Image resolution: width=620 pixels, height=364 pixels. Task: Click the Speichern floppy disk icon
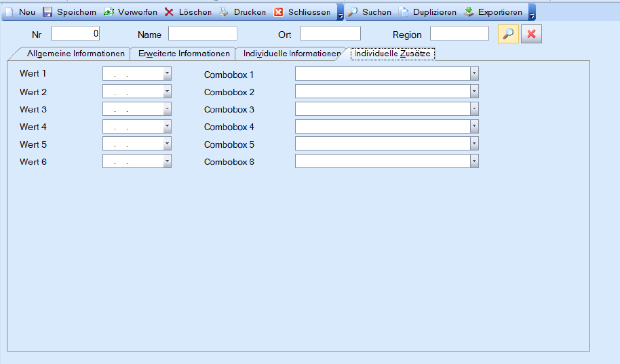pos(47,12)
